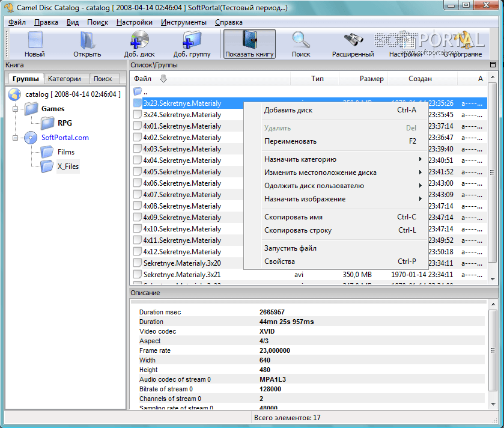
Task: Click the Video codec value XVID
Action: (x=267, y=331)
